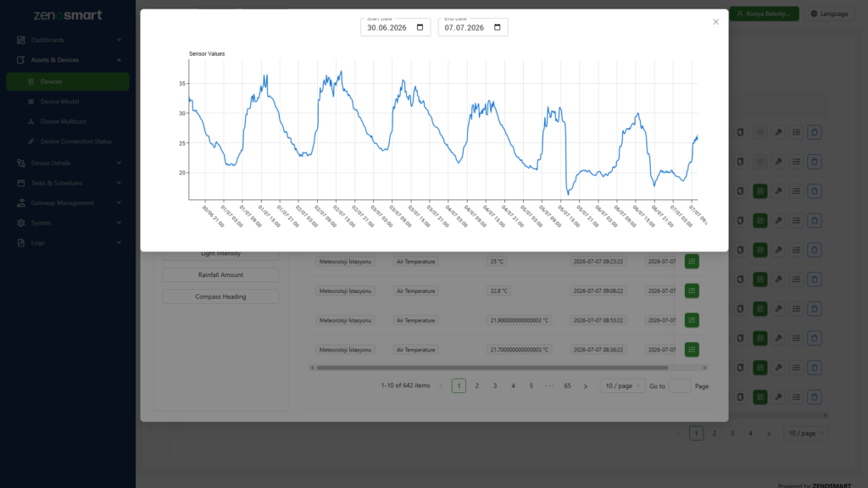This screenshot has width=868, height=488.
Task: Open the End Date calendar picker icon
Action: click(x=497, y=27)
